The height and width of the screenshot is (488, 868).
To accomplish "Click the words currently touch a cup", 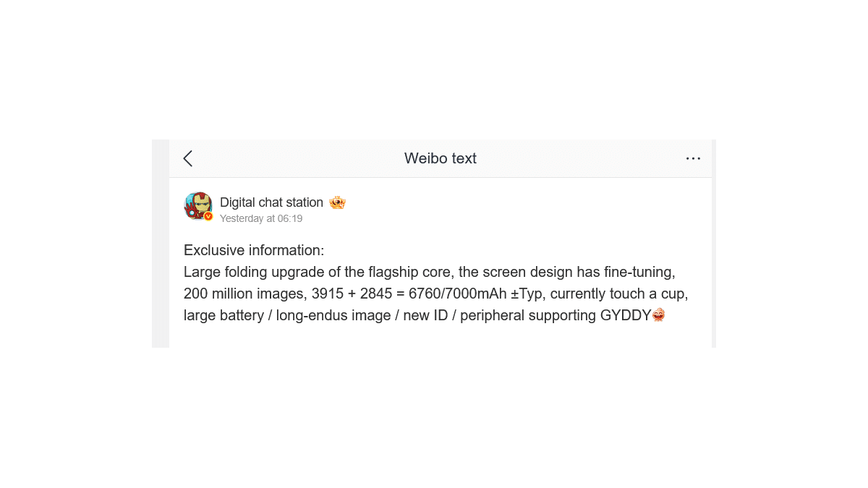I will point(619,294).
